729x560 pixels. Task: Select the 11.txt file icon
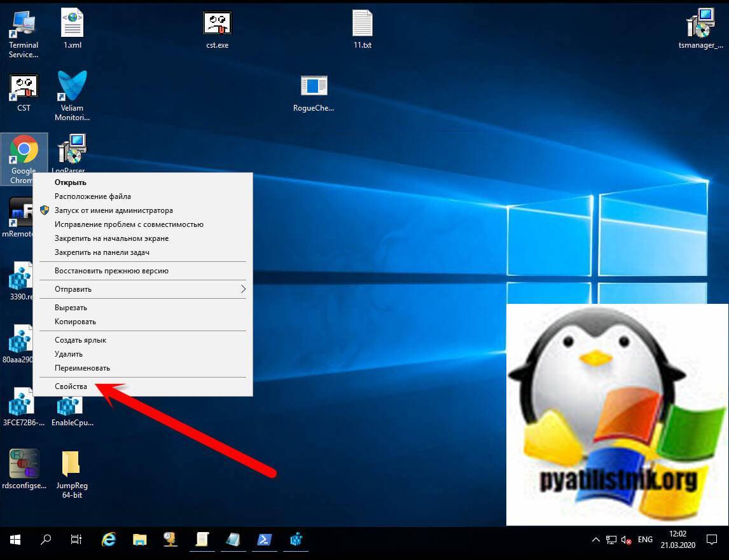point(362,24)
